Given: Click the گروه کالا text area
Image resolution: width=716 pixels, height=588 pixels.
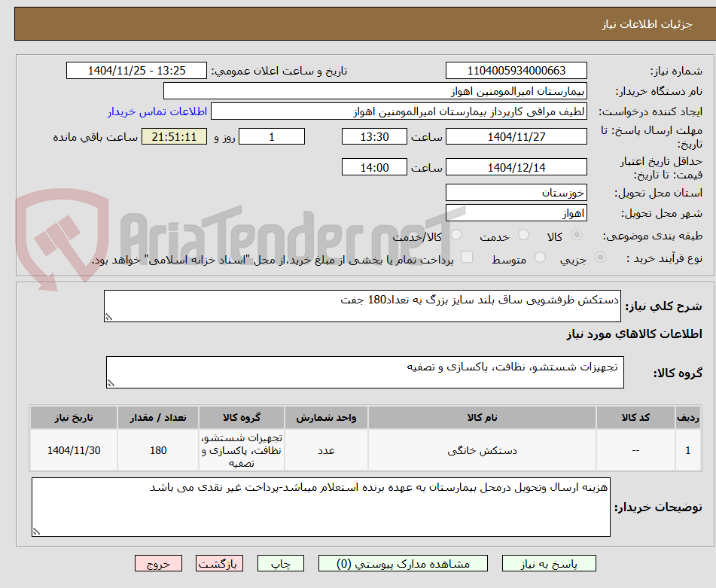Looking at the screenshot, I should pyautogui.click(x=365, y=372).
